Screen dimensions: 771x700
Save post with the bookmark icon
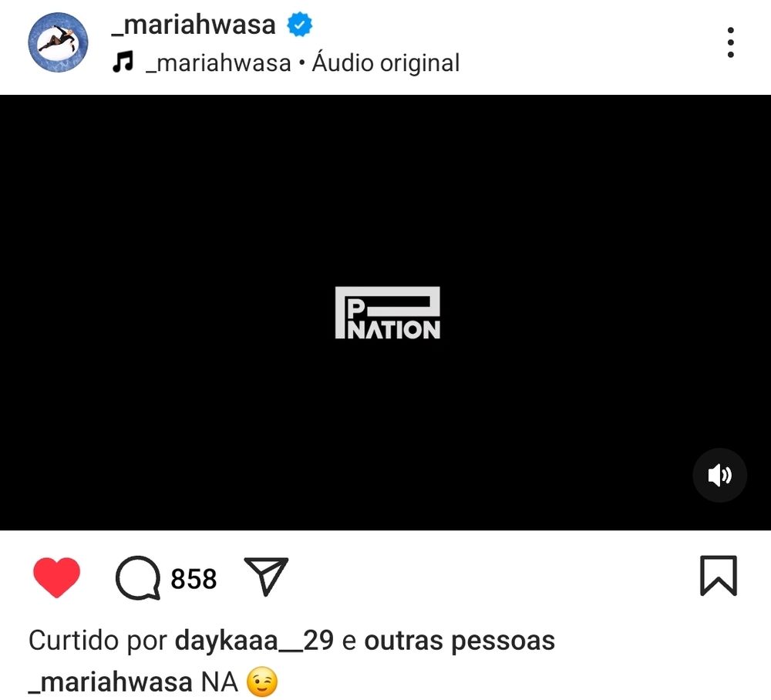click(x=719, y=576)
